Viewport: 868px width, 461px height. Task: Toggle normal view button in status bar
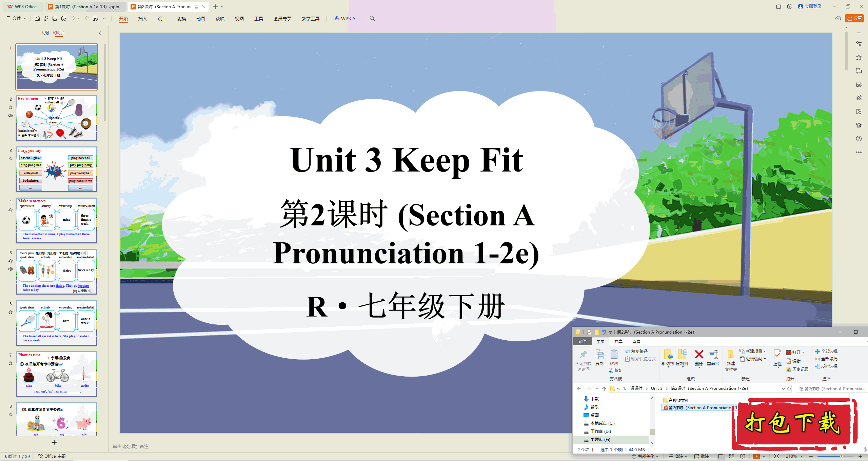coord(721,456)
